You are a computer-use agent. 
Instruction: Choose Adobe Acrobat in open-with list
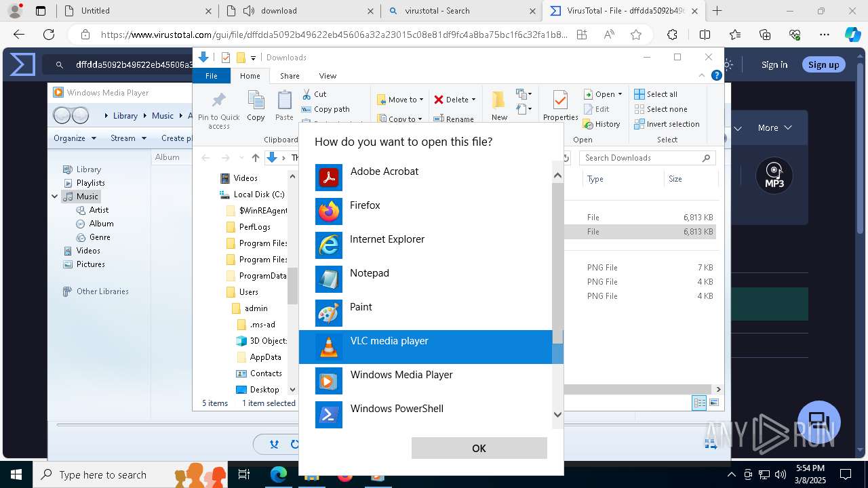click(426, 178)
